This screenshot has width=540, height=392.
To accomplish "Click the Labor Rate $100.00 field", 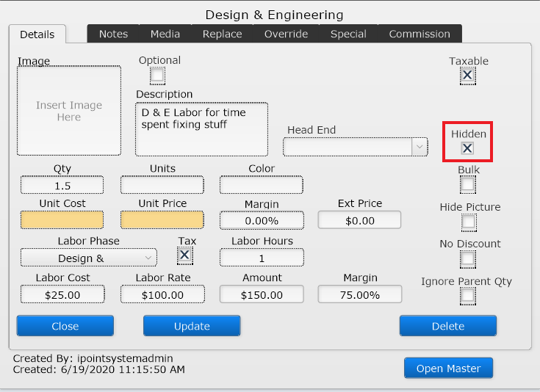I will pos(162,294).
